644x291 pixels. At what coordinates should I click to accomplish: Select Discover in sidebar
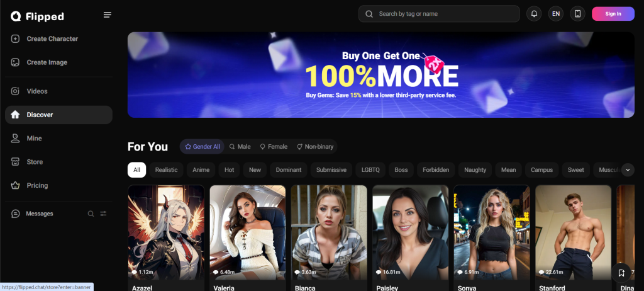pyautogui.click(x=58, y=115)
